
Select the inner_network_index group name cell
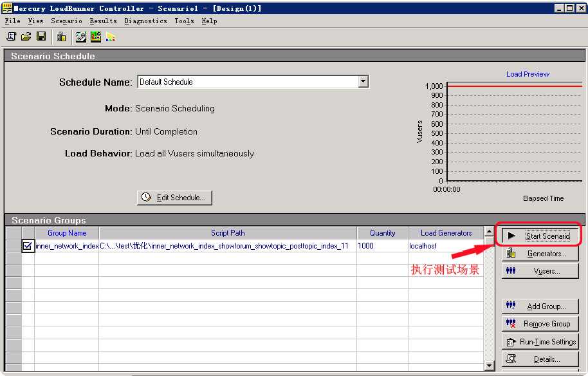click(x=67, y=246)
